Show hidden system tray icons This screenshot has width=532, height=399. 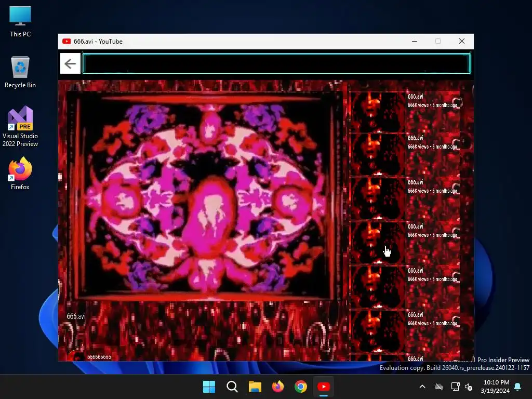point(422,387)
